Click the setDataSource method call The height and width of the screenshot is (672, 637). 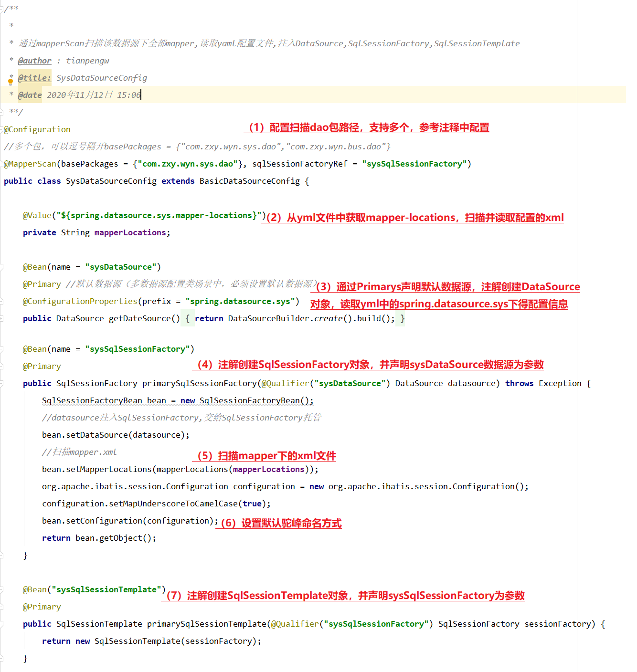[97, 435]
